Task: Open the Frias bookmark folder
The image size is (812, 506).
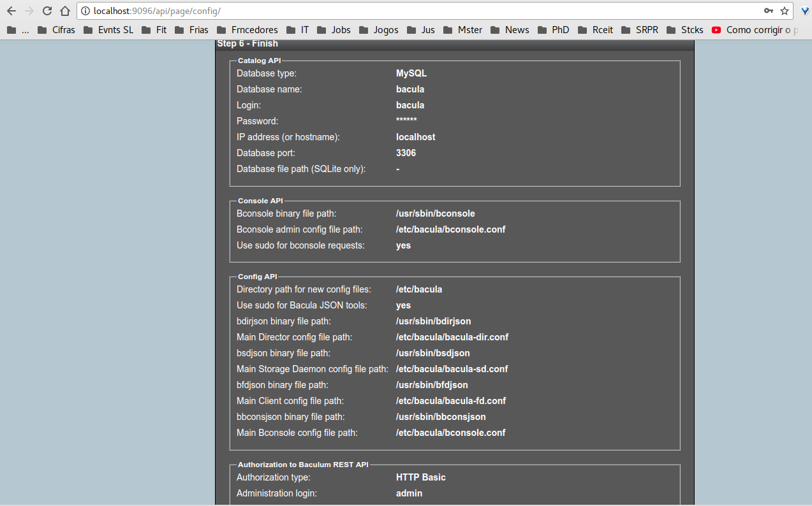Action: click(x=191, y=30)
